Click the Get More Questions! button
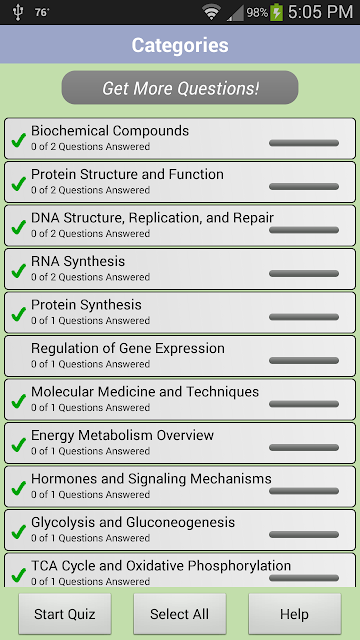 point(180,88)
